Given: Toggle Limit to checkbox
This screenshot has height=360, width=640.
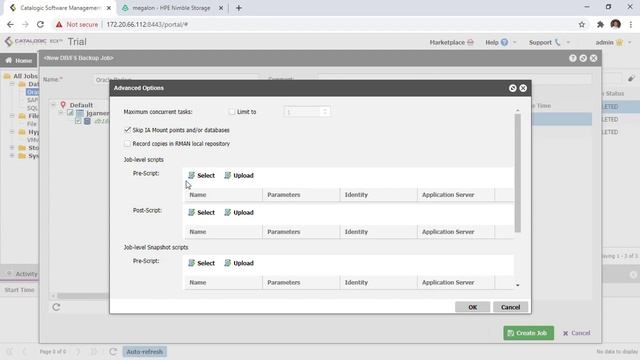Looking at the screenshot, I should tap(232, 112).
